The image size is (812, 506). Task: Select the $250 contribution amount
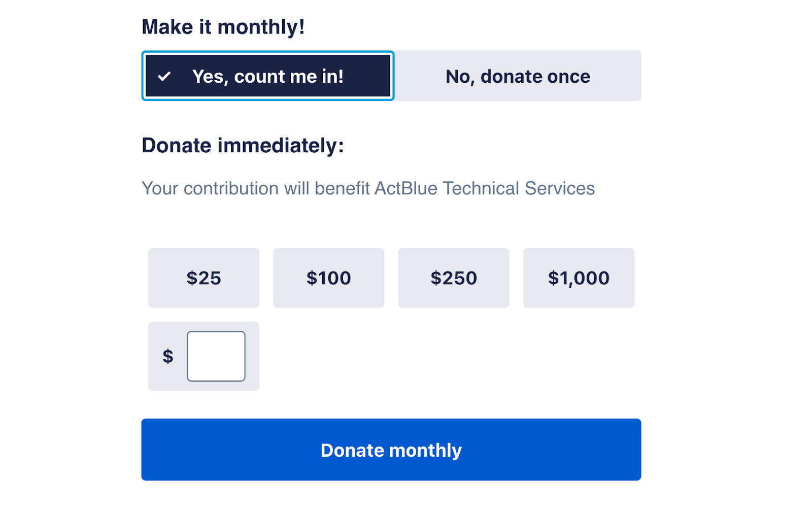coord(453,278)
